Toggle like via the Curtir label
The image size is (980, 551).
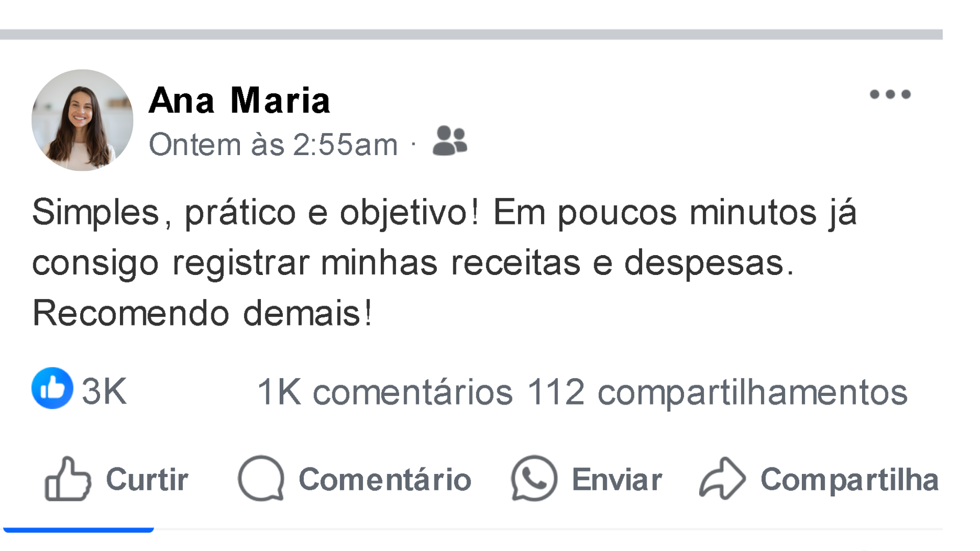147,480
